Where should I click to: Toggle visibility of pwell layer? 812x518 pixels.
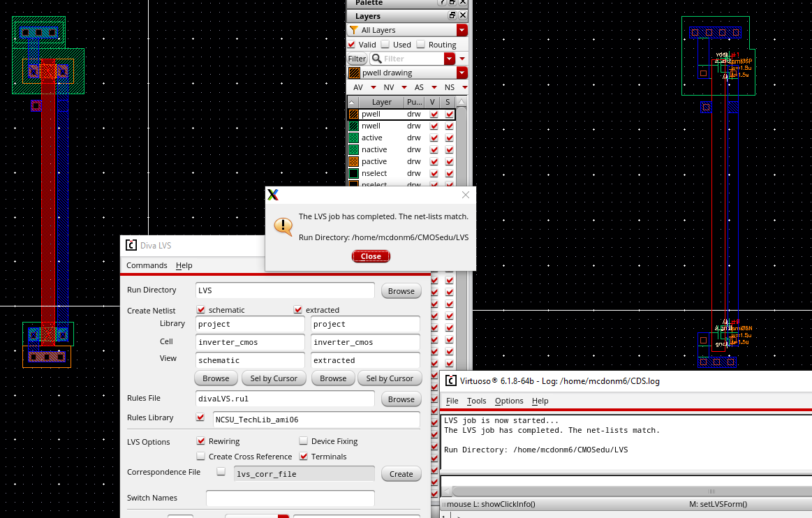pos(434,114)
